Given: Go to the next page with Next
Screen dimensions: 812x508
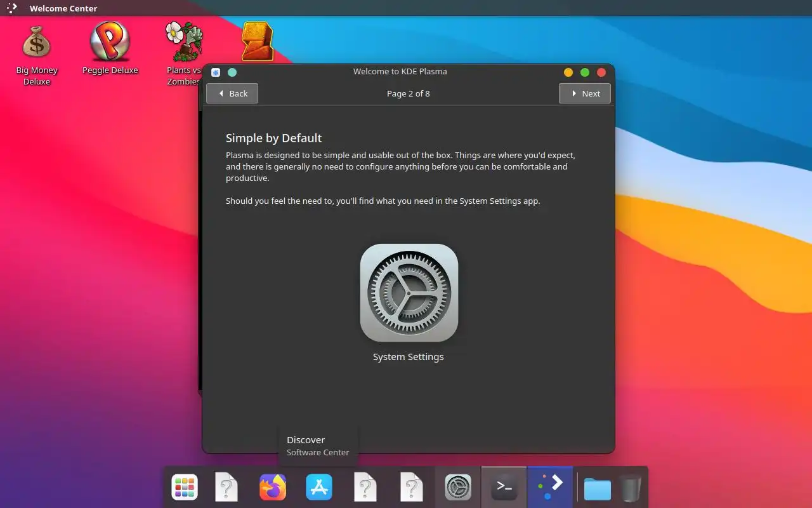Looking at the screenshot, I should (x=584, y=93).
